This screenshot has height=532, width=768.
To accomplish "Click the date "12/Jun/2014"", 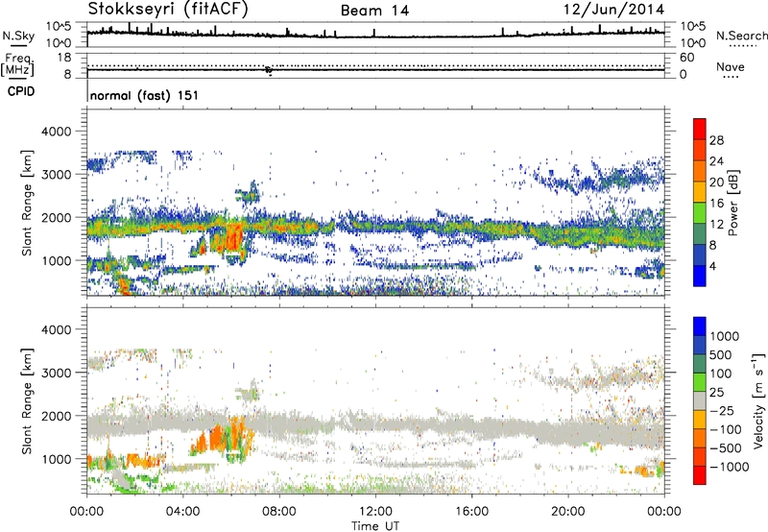I will tap(613, 9).
